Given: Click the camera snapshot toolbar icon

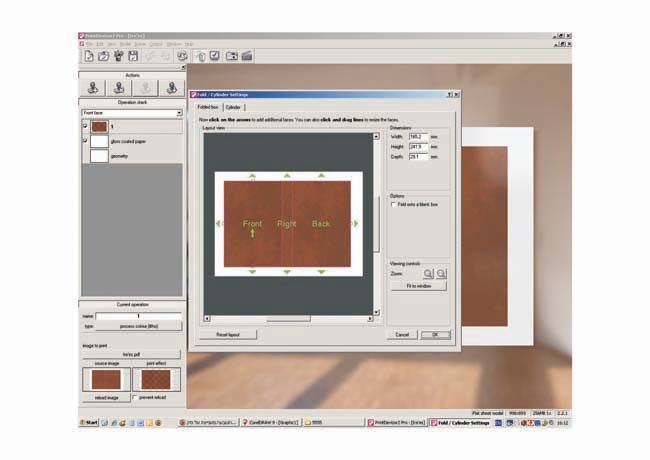Looking at the screenshot, I should pos(232,56).
